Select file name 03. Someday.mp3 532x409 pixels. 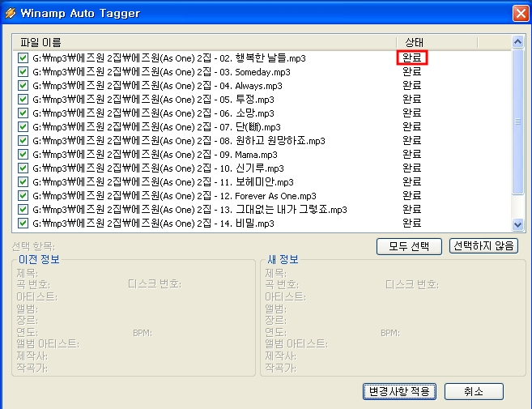[161, 72]
